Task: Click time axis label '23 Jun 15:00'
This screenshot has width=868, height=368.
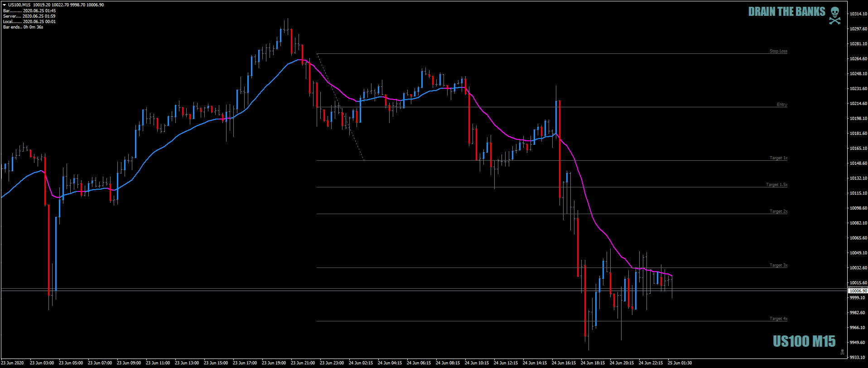Action: 216,363
